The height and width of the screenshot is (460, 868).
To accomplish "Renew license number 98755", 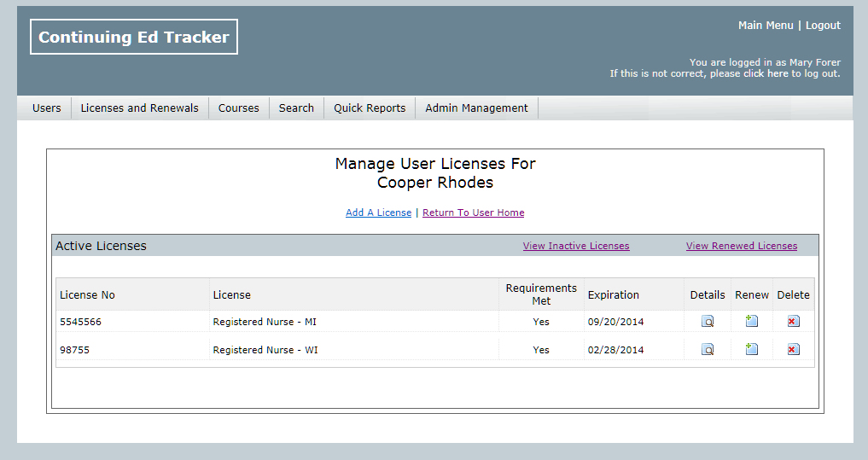I will coord(751,350).
